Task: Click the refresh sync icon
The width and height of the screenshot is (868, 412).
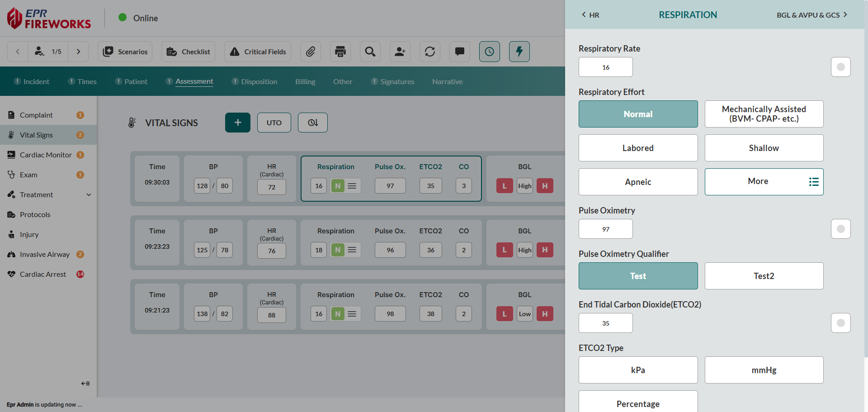Action: pyautogui.click(x=430, y=52)
